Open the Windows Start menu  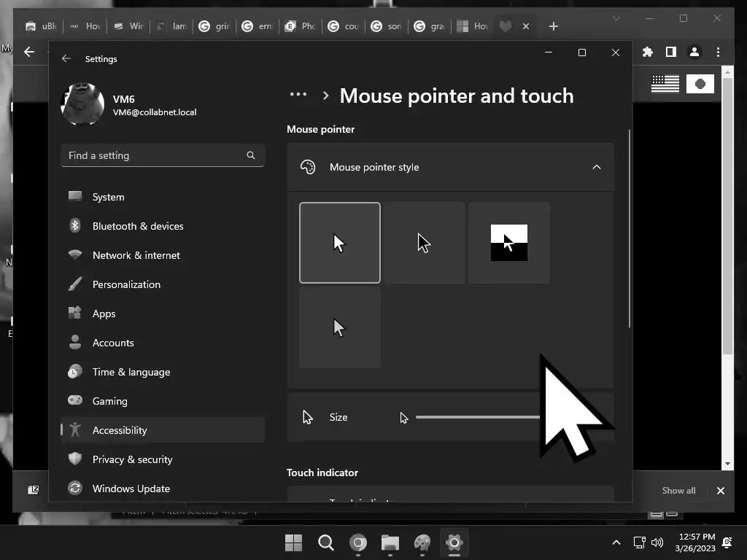coord(293,542)
